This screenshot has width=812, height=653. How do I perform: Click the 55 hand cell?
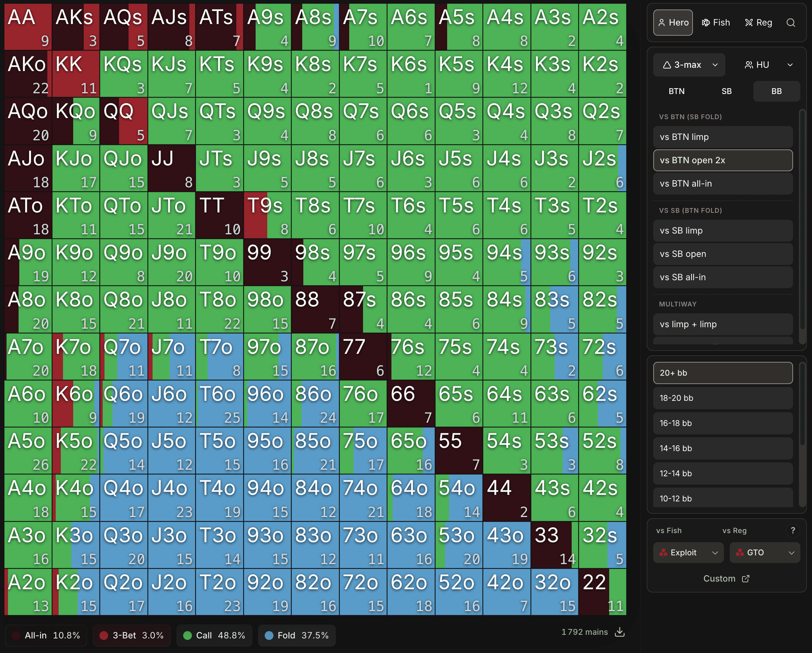click(459, 451)
